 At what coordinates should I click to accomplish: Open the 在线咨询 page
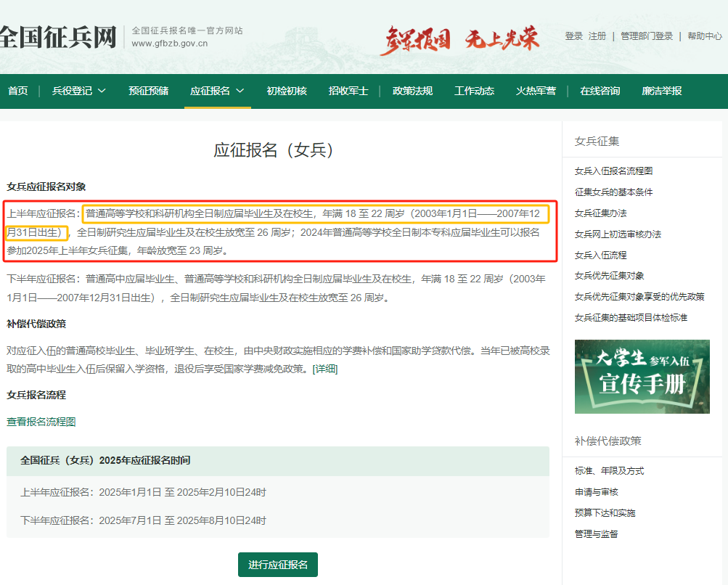coord(599,91)
